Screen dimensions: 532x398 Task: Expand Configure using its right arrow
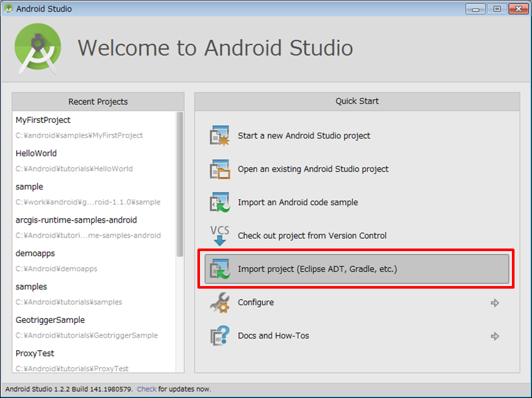pos(494,303)
